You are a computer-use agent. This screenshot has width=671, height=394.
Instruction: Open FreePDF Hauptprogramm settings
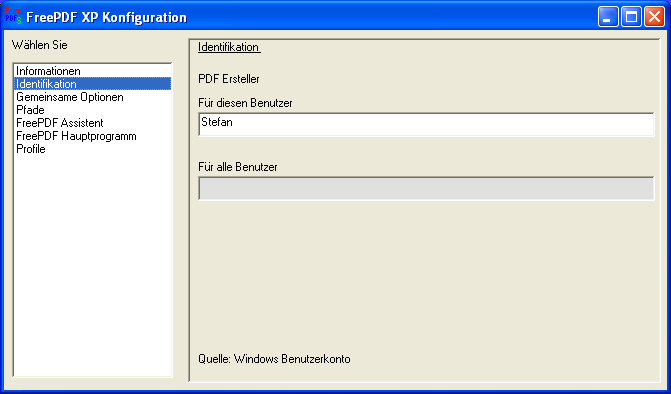click(92, 136)
